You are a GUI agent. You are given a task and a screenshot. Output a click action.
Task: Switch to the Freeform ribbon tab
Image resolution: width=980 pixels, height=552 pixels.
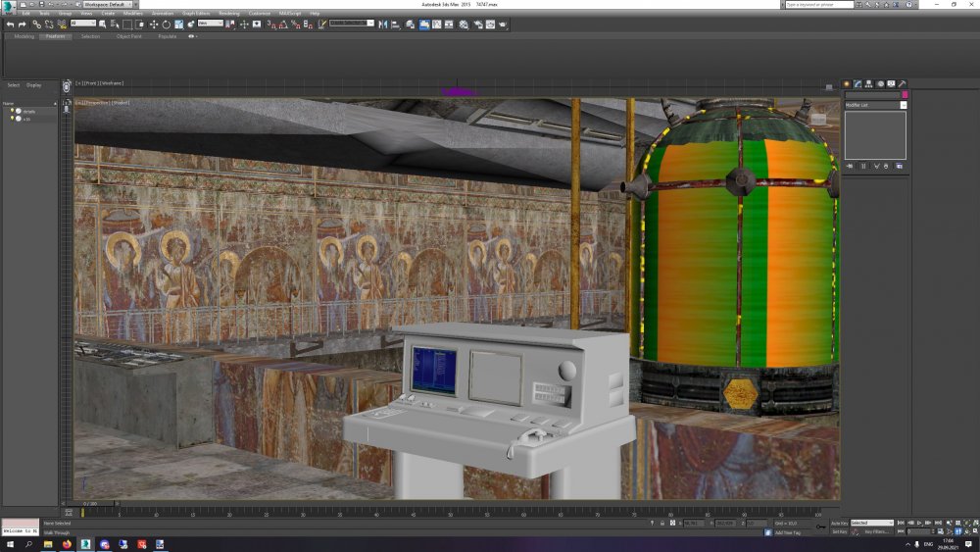click(x=55, y=36)
